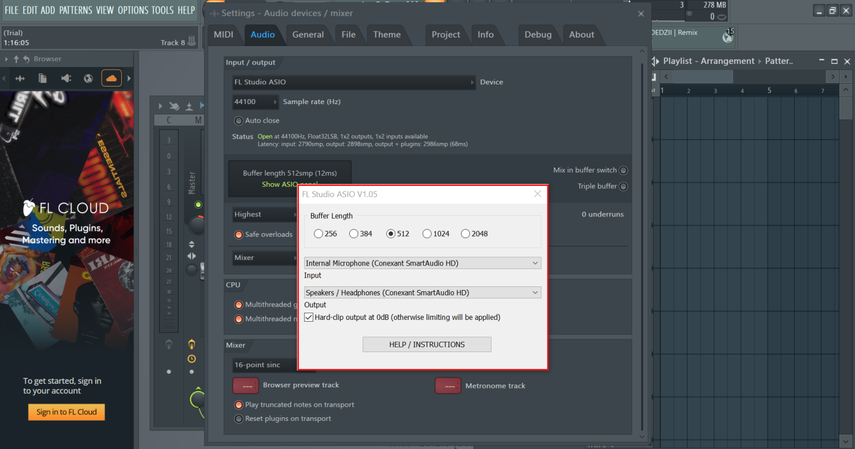Screen dimensions: 855x449
Task: Click the Metronome track selector
Action: [x=448, y=386]
